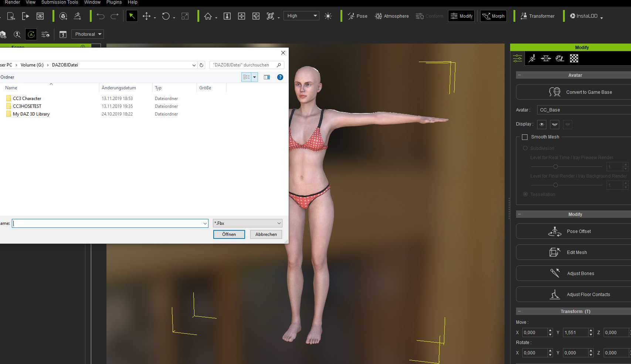Click the file name input field

pyautogui.click(x=110, y=223)
